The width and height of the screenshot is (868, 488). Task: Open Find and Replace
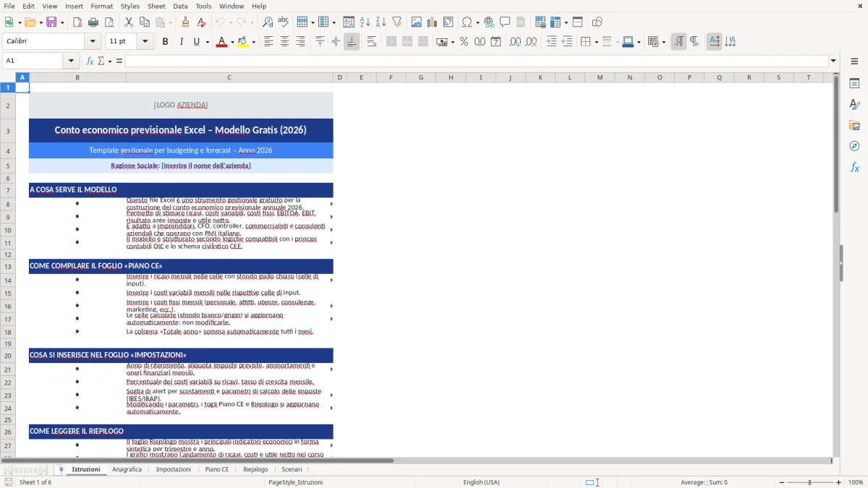[267, 22]
